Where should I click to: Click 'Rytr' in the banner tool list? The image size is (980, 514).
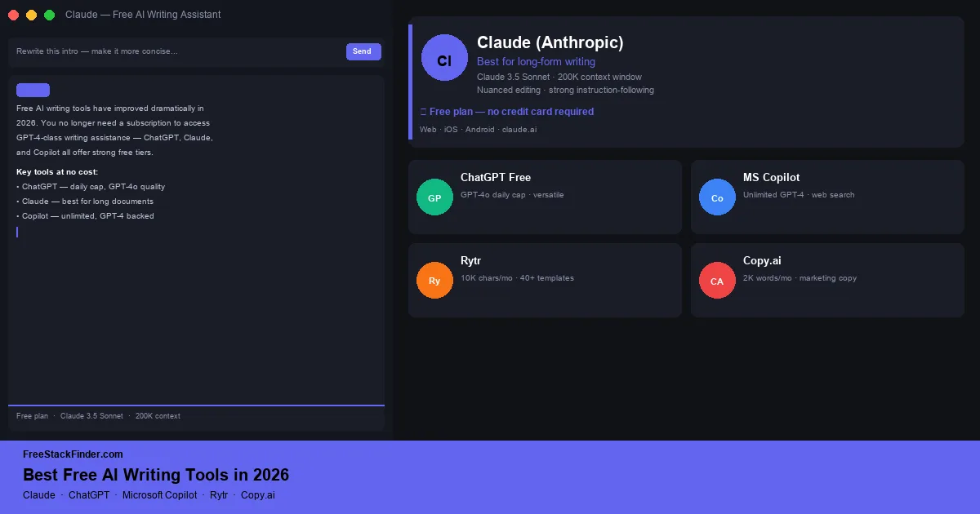point(219,495)
